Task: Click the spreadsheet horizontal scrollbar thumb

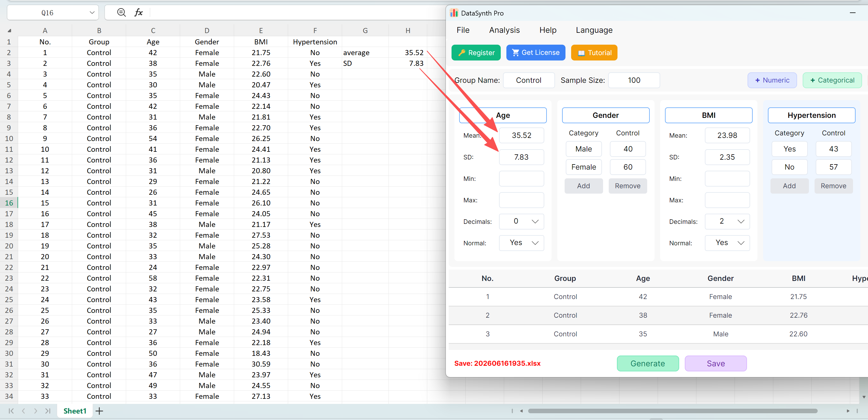Action: [x=673, y=411]
